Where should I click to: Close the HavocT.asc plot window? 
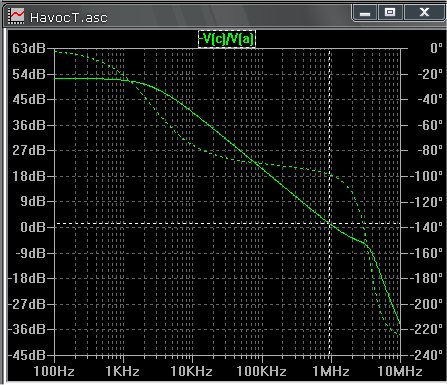(x=424, y=13)
